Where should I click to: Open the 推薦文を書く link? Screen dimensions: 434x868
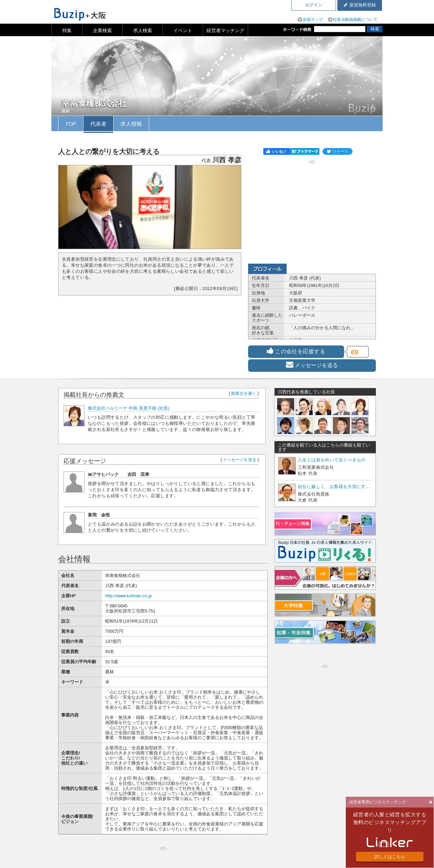(243, 393)
